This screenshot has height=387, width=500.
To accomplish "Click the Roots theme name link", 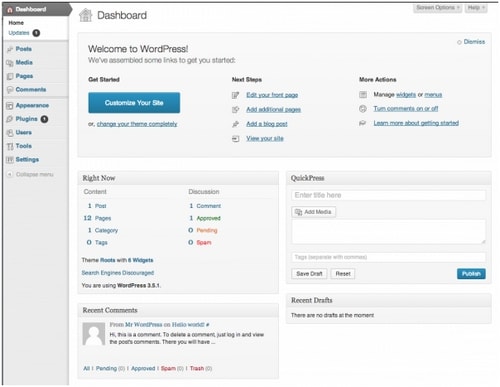I will click(x=108, y=260).
